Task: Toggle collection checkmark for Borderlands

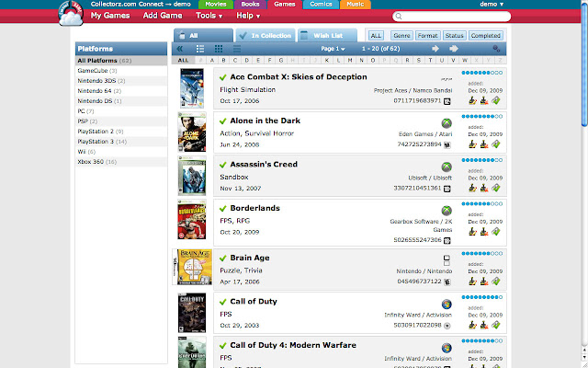Action: (222, 209)
